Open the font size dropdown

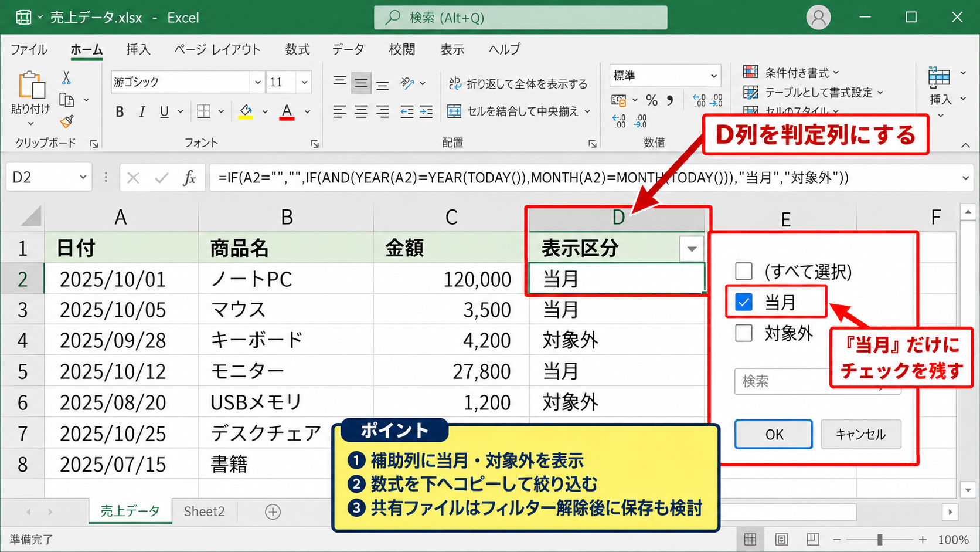[x=304, y=82]
